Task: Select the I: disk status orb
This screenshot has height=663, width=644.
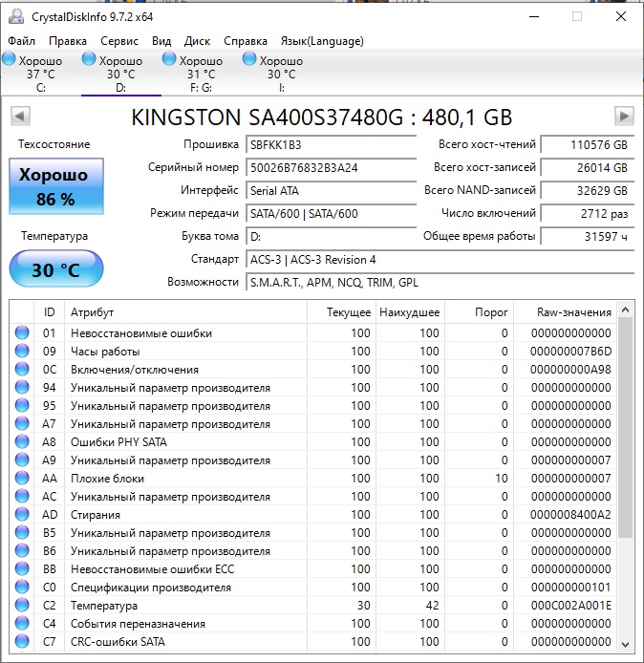Action: (x=249, y=59)
